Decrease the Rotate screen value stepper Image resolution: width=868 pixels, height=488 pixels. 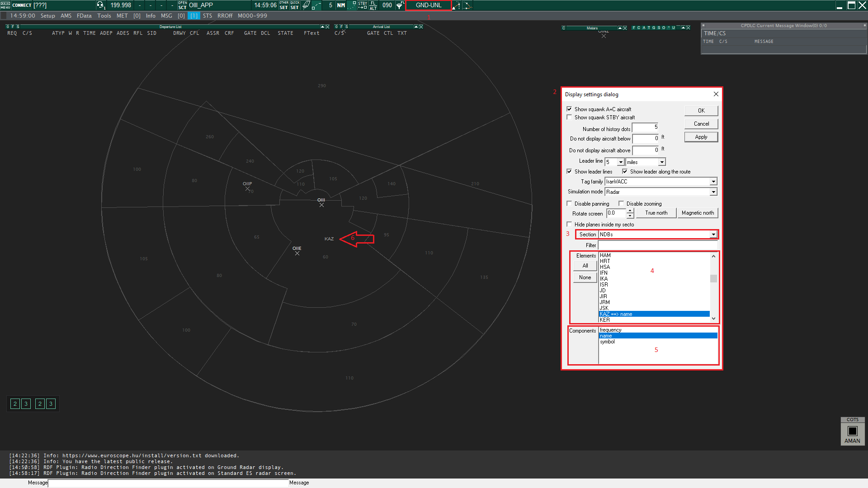click(x=630, y=216)
